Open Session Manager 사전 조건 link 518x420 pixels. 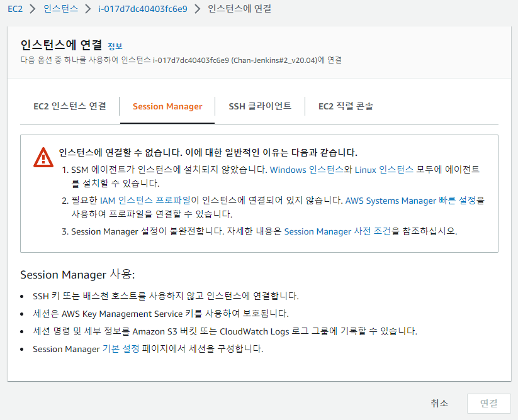coord(337,231)
